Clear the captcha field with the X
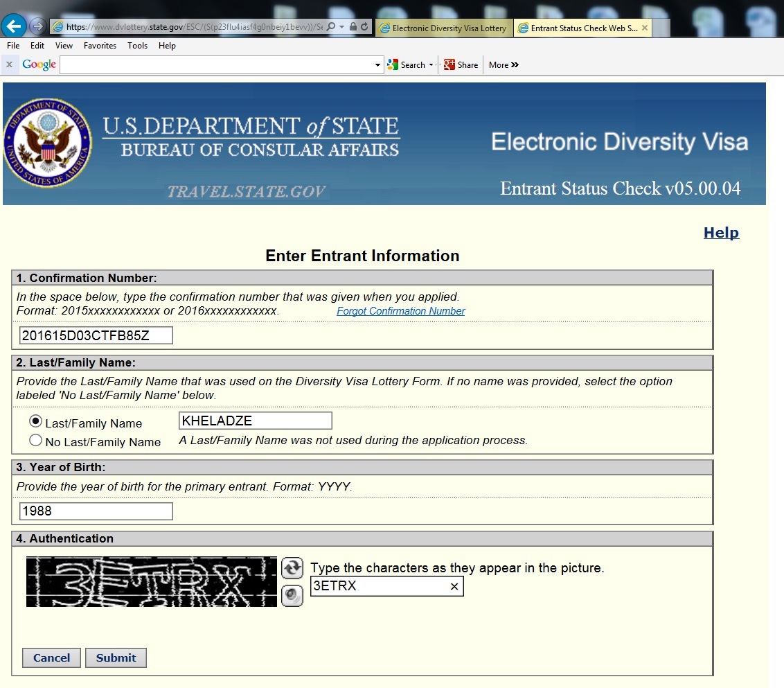The height and width of the screenshot is (688, 784). (454, 586)
